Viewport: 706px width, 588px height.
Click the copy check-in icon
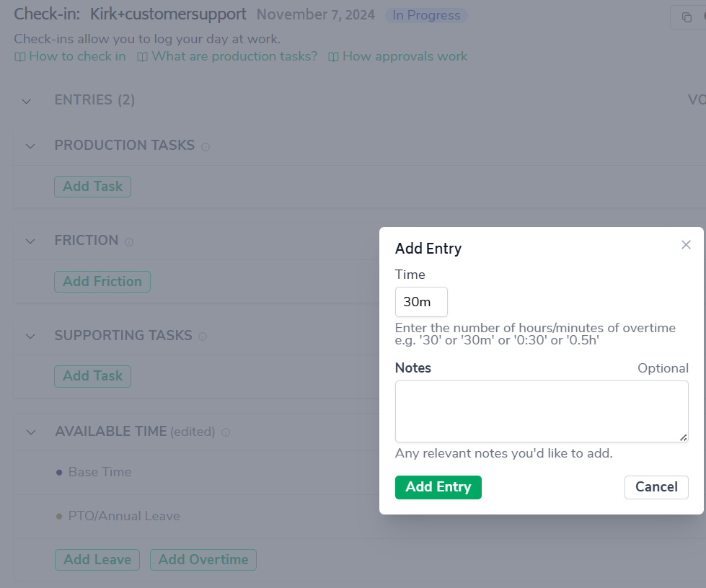pyautogui.click(x=687, y=17)
